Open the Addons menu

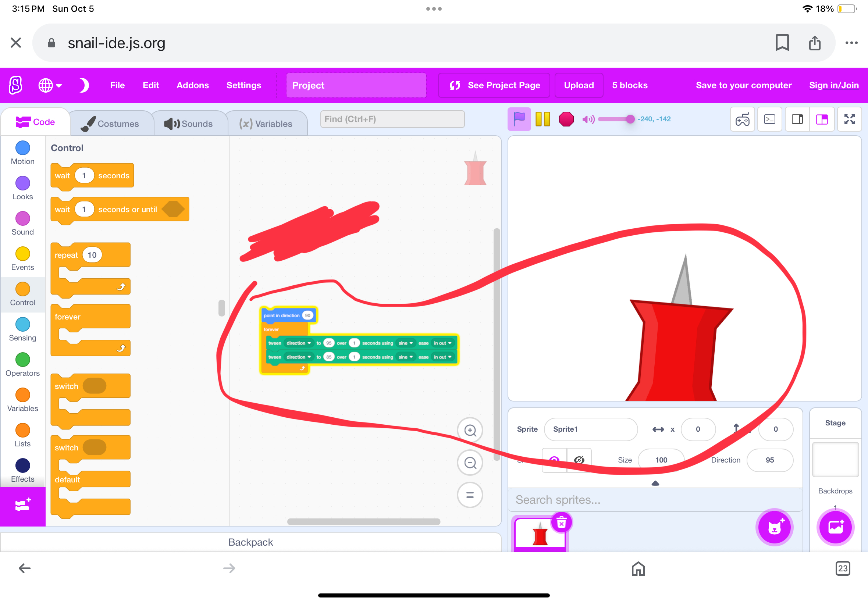(192, 85)
